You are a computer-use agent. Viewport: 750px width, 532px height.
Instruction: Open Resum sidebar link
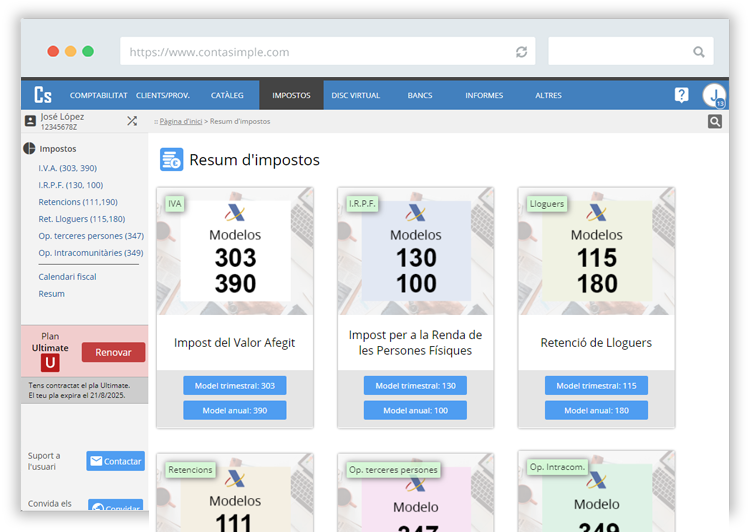pyautogui.click(x=52, y=294)
